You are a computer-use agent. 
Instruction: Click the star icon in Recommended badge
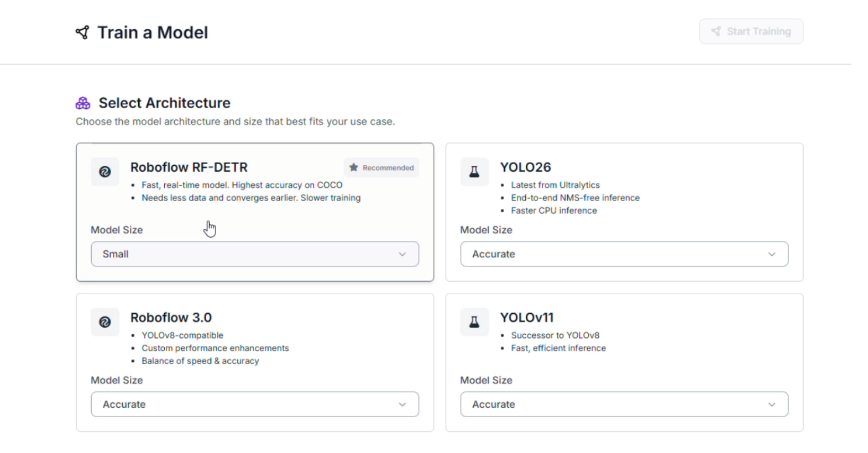(354, 167)
